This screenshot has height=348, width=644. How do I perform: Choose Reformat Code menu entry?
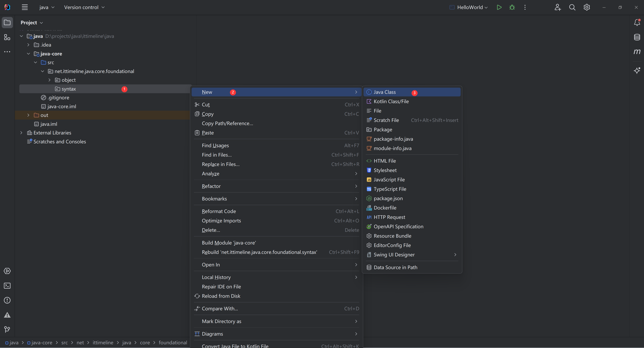pos(277,211)
